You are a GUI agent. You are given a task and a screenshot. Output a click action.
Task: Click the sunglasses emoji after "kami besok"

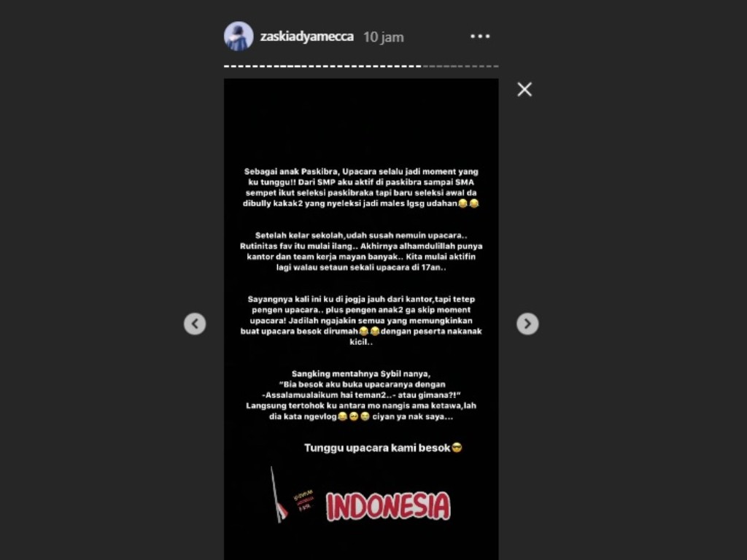click(457, 448)
